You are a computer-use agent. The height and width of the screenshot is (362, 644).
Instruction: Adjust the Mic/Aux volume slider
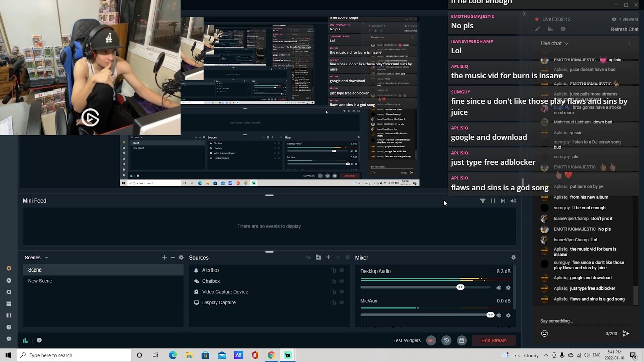pyautogui.click(x=490, y=315)
